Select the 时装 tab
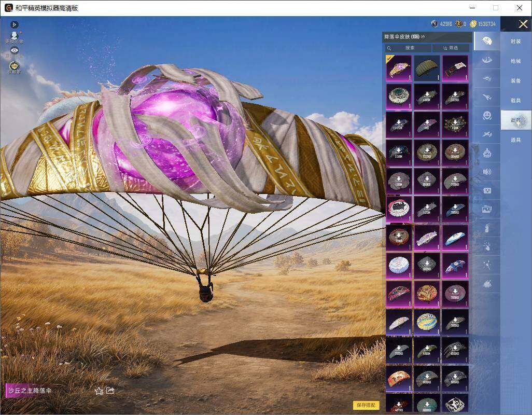The image size is (532, 415). point(516,41)
